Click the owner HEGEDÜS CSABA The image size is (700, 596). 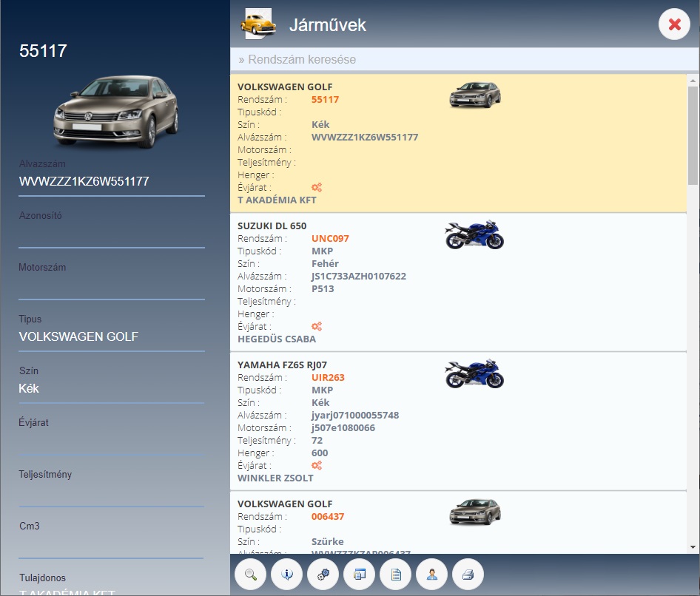(277, 339)
